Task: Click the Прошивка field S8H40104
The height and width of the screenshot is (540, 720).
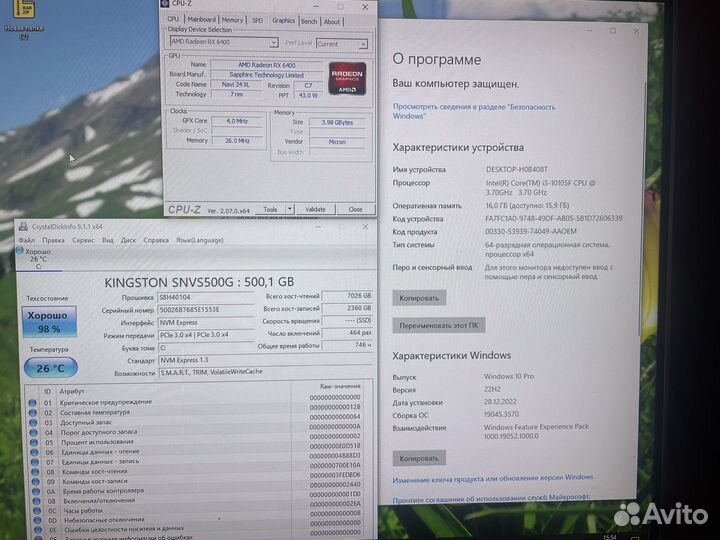Action: pos(205,298)
